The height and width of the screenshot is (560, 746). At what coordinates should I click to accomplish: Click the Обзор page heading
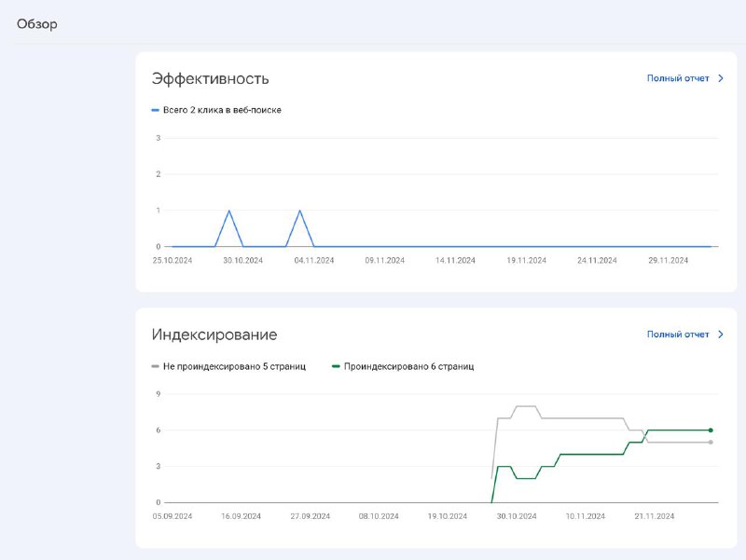tap(37, 24)
